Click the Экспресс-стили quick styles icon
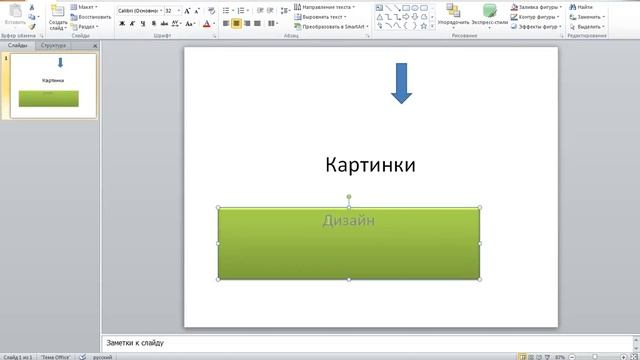 click(489, 11)
